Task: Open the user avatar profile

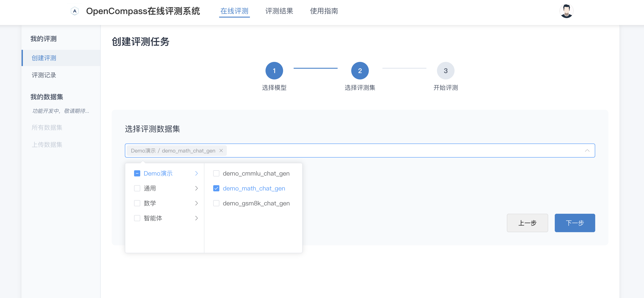Action: pyautogui.click(x=566, y=11)
